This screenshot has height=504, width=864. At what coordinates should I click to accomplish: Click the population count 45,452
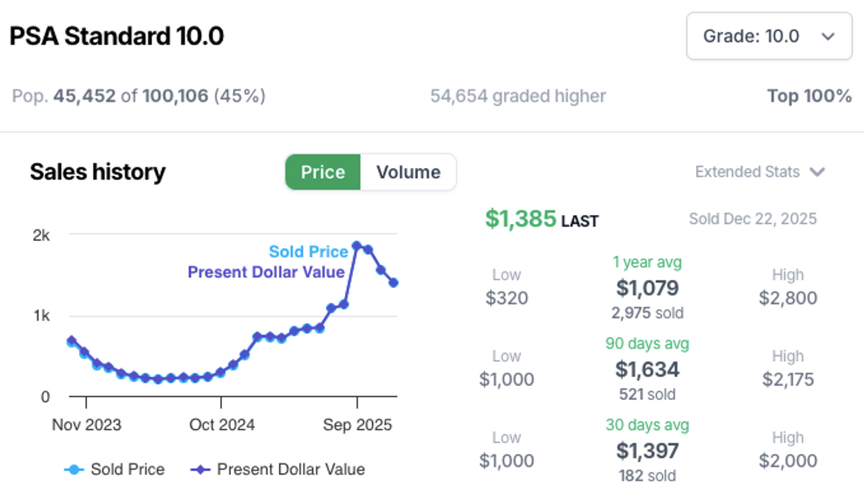pyautogui.click(x=84, y=96)
